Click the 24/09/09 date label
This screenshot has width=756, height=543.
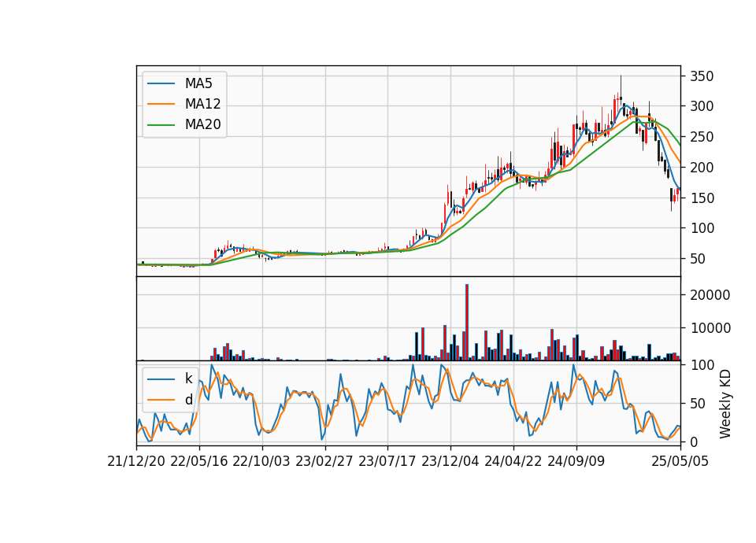(576, 461)
